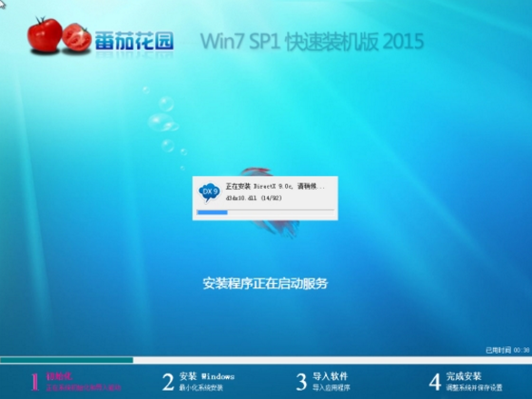Click the whole tomato in the 番茄花园 logo
The height and width of the screenshot is (399, 532).
click(x=44, y=35)
